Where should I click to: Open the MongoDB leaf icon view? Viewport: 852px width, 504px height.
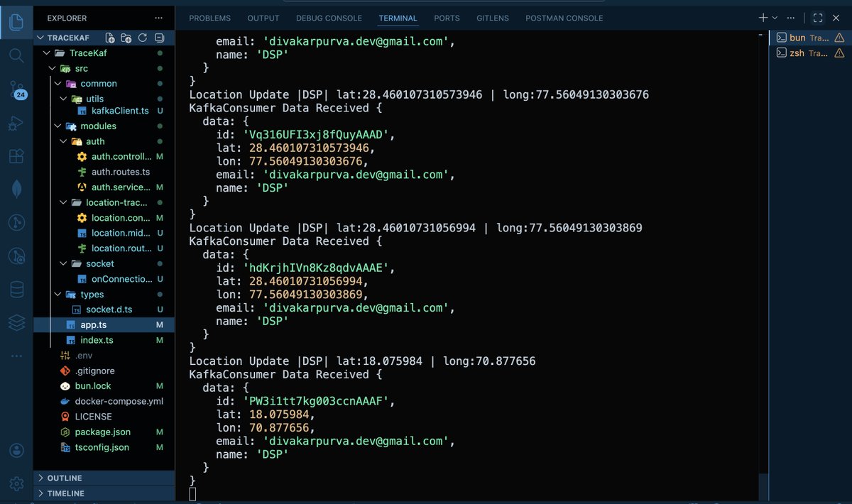pyautogui.click(x=16, y=190)
